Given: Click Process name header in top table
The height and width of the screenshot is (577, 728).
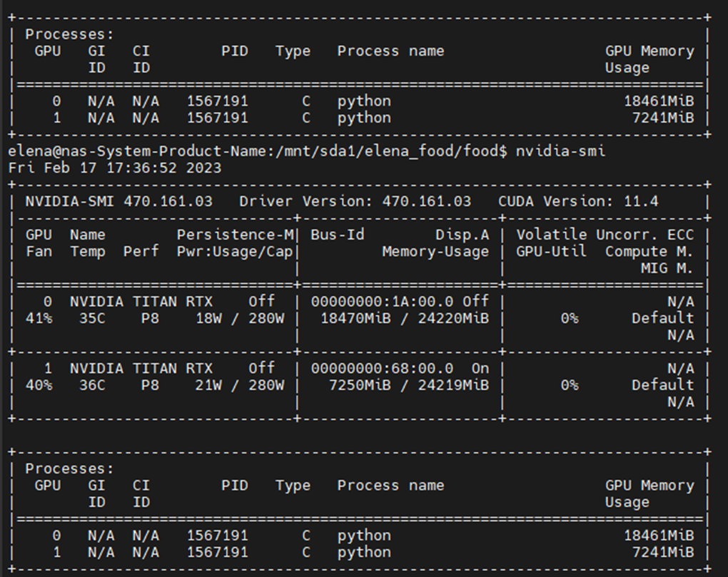Looking at the screenshot, I should pyautogui.click(x=390, y=51).
